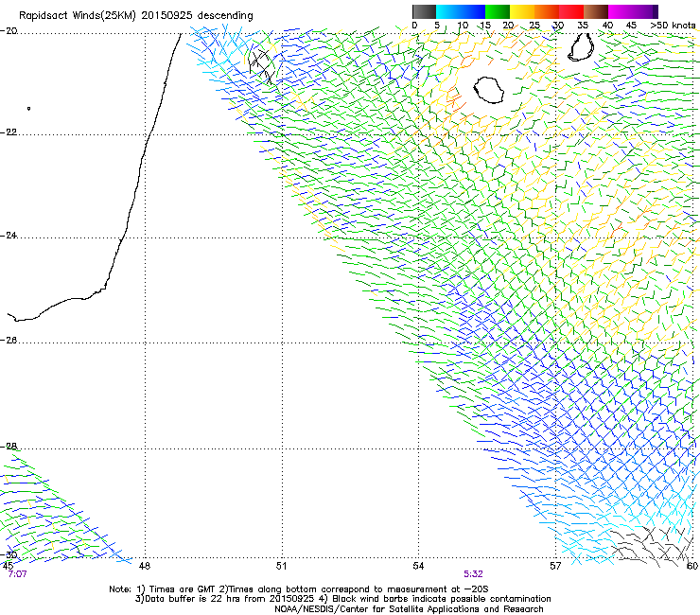
Task: Click the Mauritius island outline near top right
Action: [x=581, y=47]
